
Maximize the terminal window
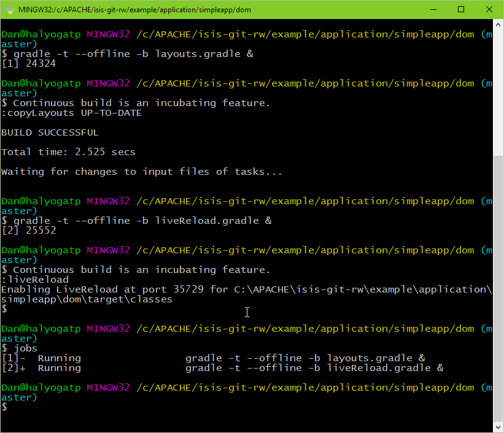coord(460,10)
